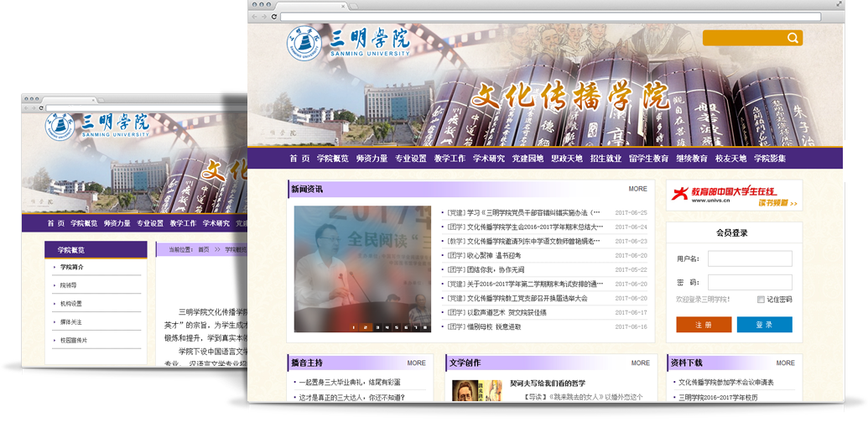The image size is (868, 428).
Task: Open the univs.cn student online banner
Action: pos(734,196)
